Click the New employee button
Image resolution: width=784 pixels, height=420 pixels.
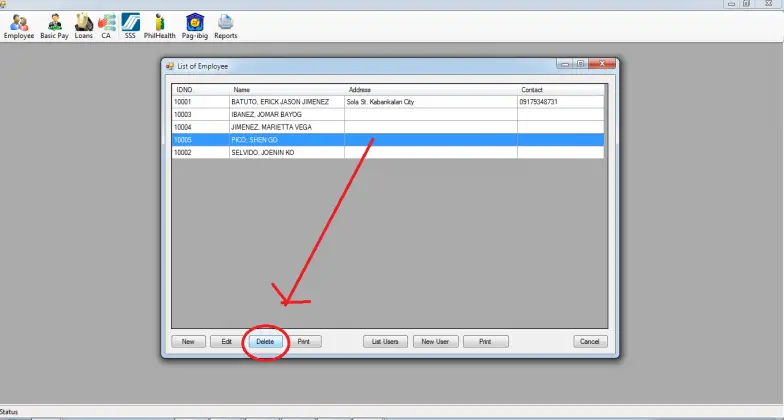(188, 342)
